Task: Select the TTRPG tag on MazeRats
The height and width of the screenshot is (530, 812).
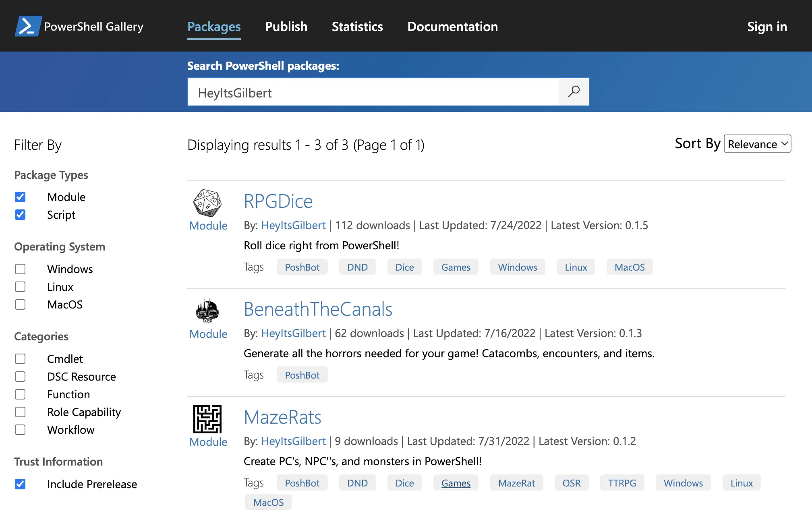Action: [x=622, y=483]
